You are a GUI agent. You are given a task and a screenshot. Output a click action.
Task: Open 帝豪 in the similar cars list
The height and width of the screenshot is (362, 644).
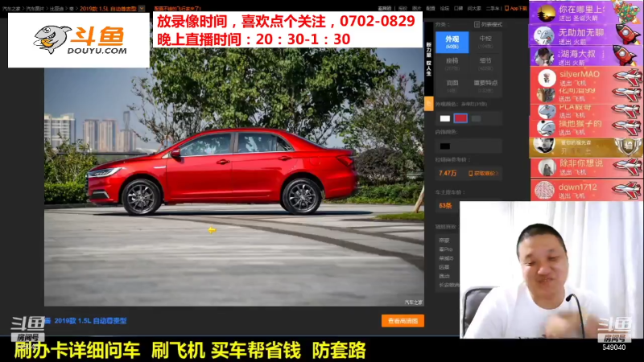pyautogui.click(x=444, y=241)
